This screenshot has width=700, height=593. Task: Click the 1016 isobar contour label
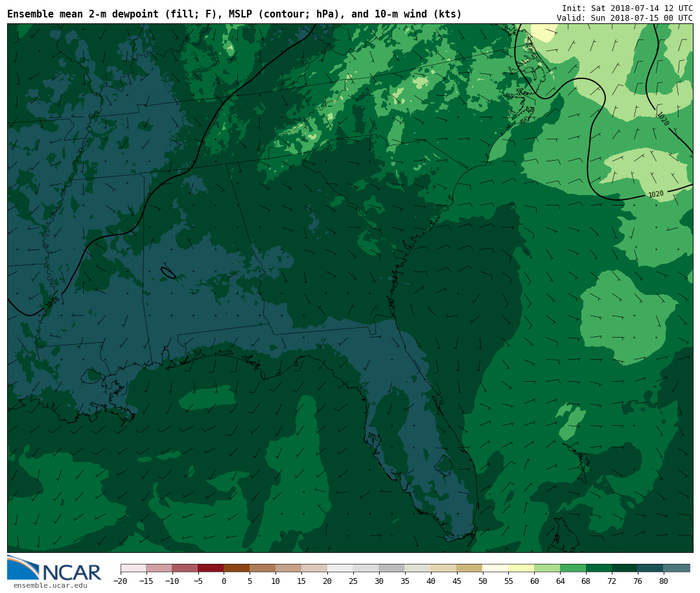52,302
